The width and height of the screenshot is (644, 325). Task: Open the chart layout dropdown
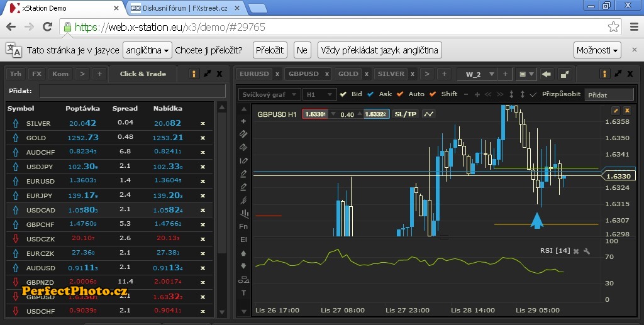[526, 74]
